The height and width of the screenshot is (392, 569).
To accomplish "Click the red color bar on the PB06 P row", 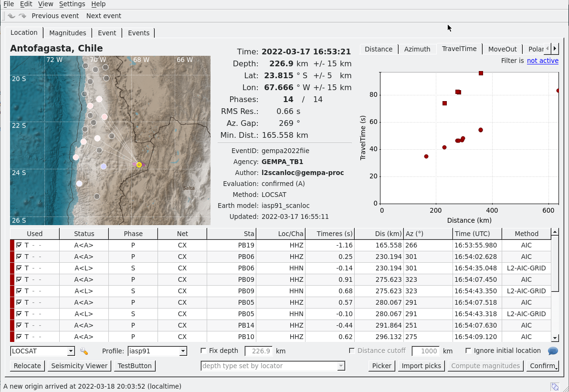I will pos(12,257).
